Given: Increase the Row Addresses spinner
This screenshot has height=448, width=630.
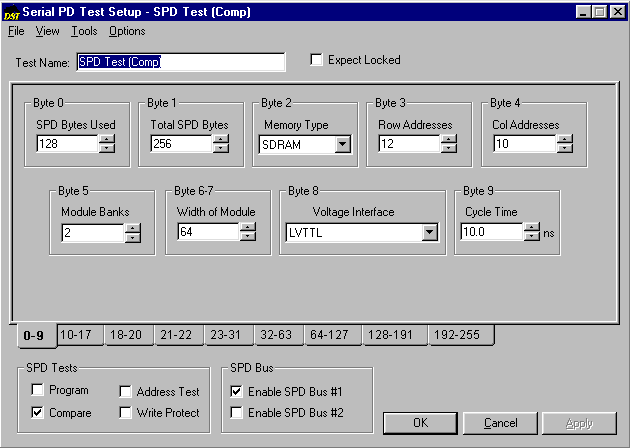Looking at the screenshot, I should point(449,139).
